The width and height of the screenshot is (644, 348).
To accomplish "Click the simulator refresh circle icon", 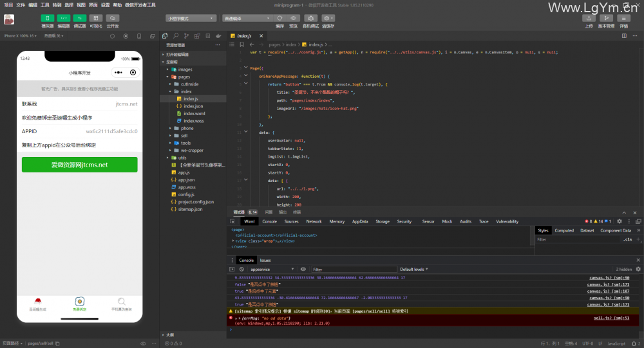I will coord(112,36).
